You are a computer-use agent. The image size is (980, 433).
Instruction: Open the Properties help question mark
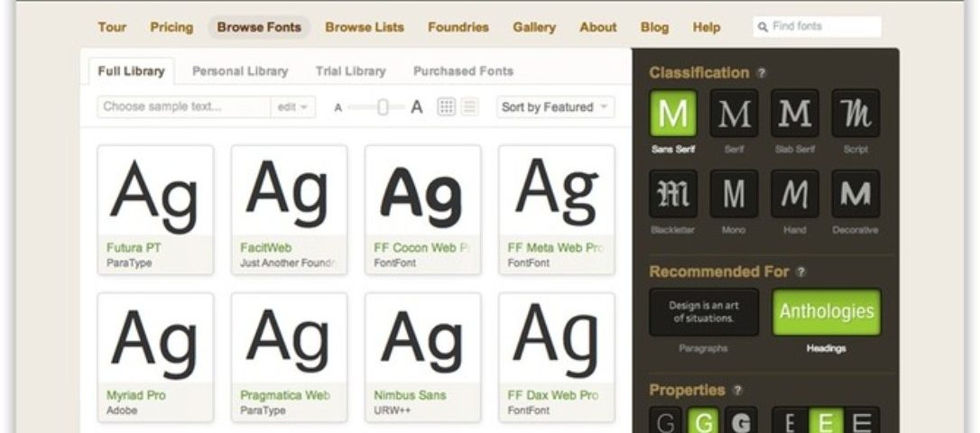click(x=737, y=390)
